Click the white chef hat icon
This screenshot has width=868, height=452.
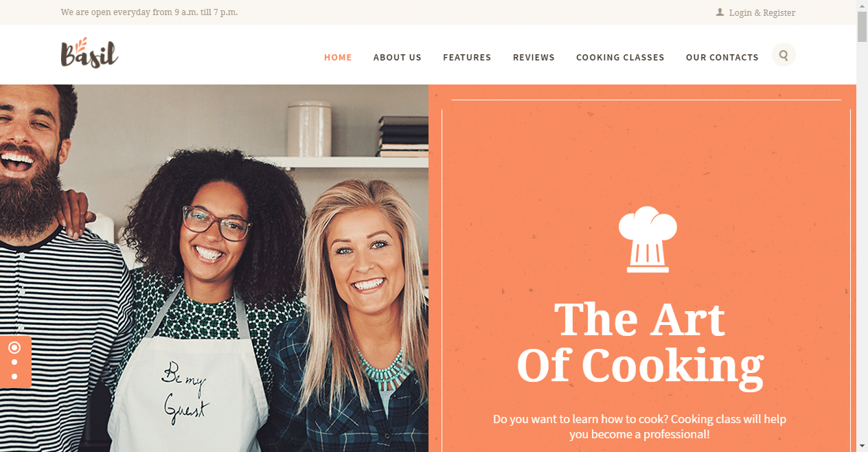pyautogui.click(x=648, y=239)
